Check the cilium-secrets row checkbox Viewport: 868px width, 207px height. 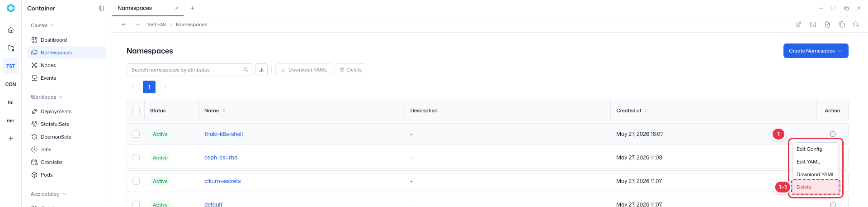(x=136, y=181)
